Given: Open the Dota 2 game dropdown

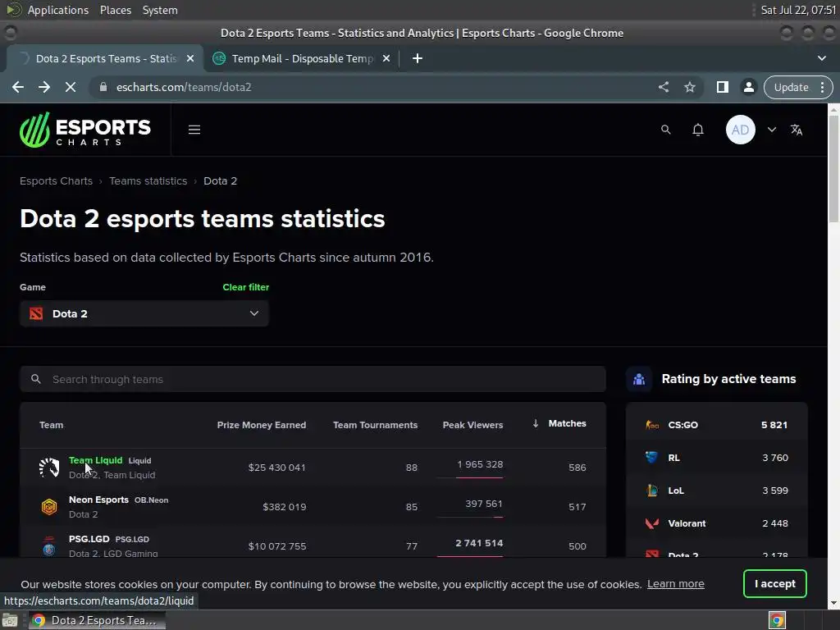Looking at the screenshot, I should (144, 313).
